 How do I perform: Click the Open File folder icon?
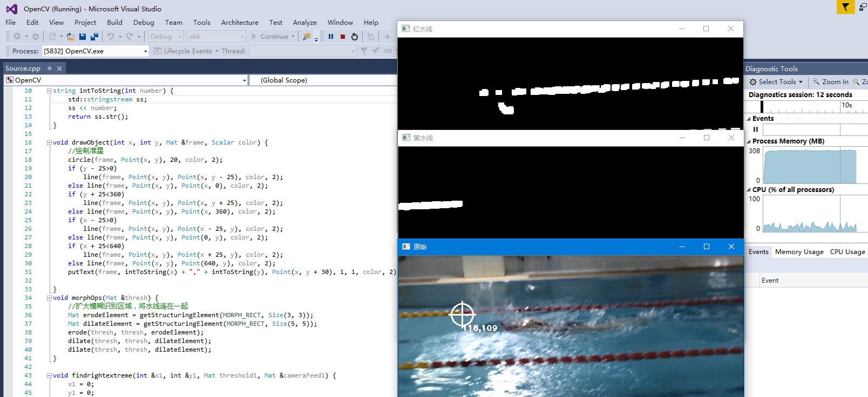coord(70,37)
